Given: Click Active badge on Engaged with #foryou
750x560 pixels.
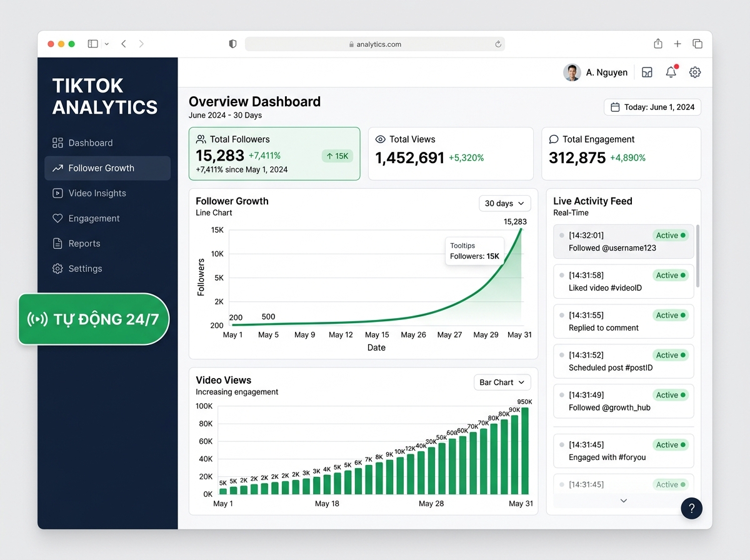Looking at the screenshot, I should [x=671, y=445].
